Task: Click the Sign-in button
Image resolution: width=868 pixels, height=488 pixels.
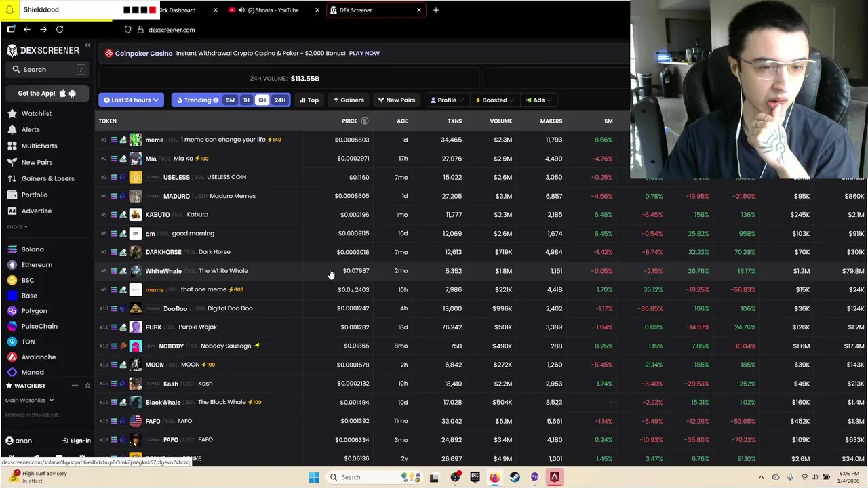Action: [x=76, y=441]
